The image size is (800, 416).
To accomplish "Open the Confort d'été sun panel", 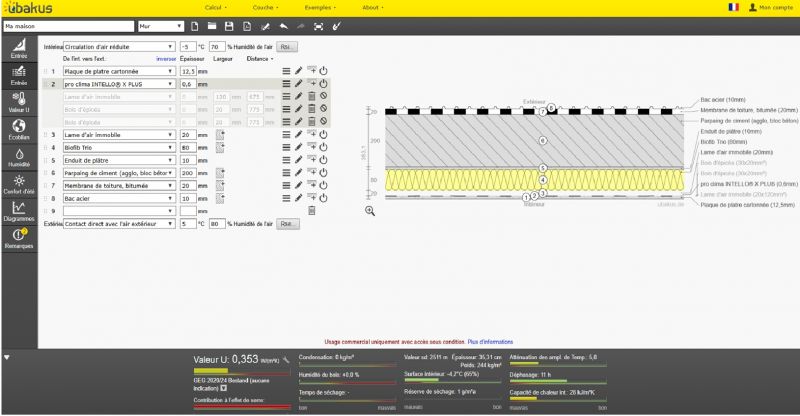I will click(x=19, y=184).
